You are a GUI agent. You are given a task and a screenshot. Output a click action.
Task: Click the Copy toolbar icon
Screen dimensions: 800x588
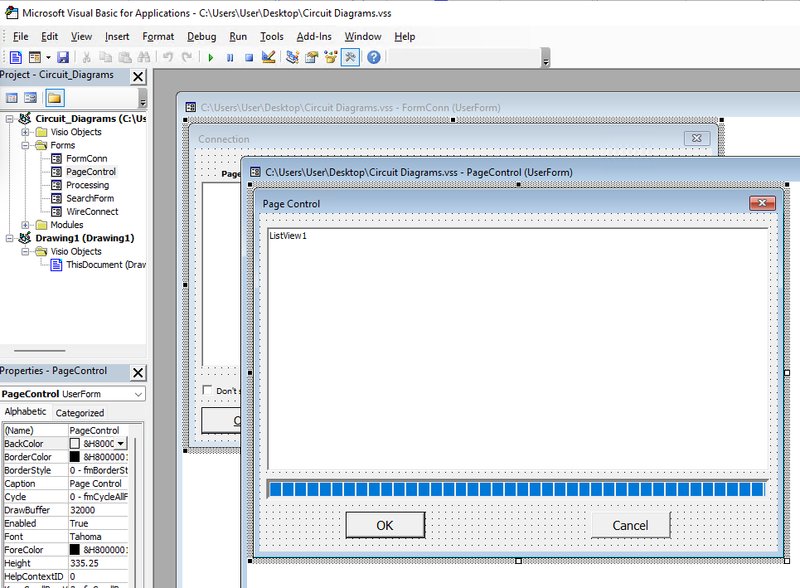[106, 57]
